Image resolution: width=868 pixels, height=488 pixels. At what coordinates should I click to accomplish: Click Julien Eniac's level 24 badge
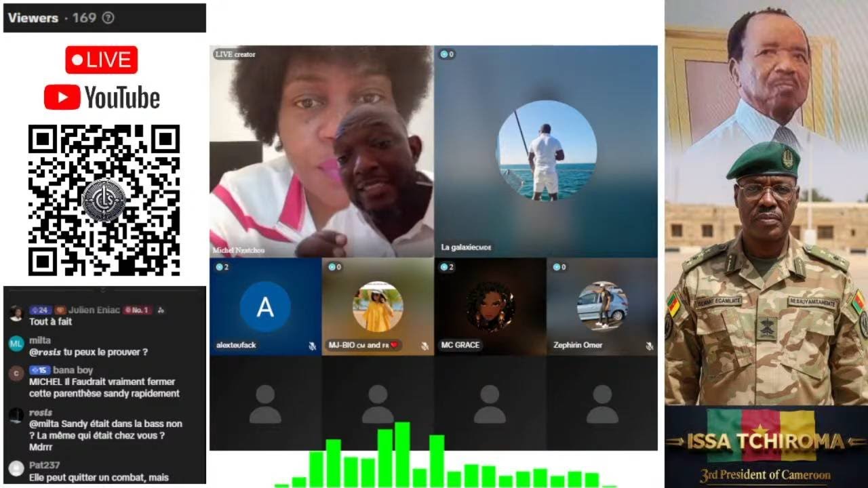(x=40, y=310)
